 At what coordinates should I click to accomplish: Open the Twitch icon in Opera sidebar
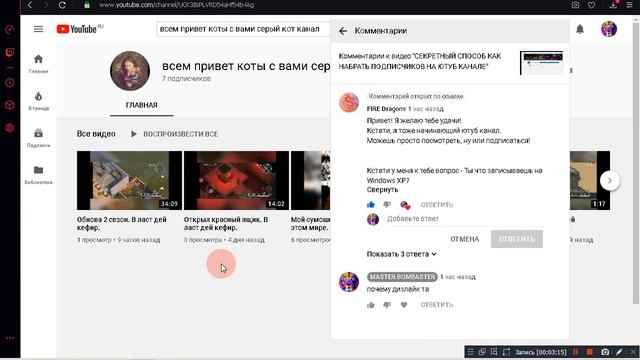[10, 52]
